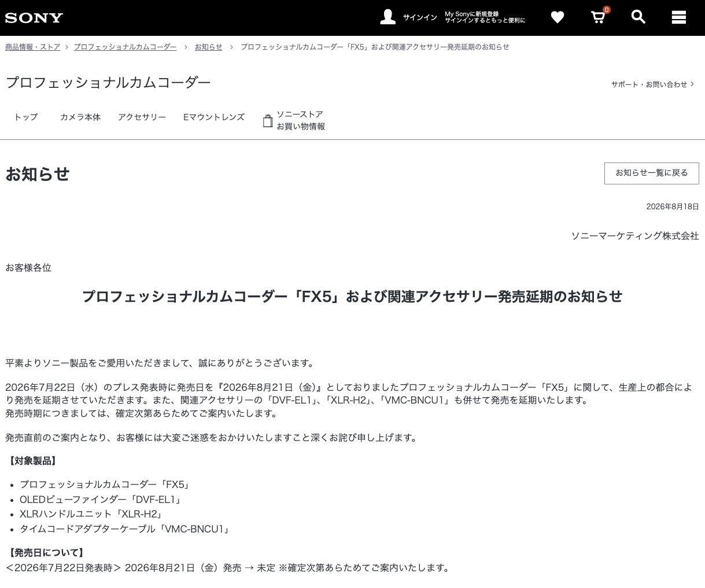Click the 発売延期のお知らせ announcement title
The height and width of the screenshot is (588, 705).
pos(352,297)
